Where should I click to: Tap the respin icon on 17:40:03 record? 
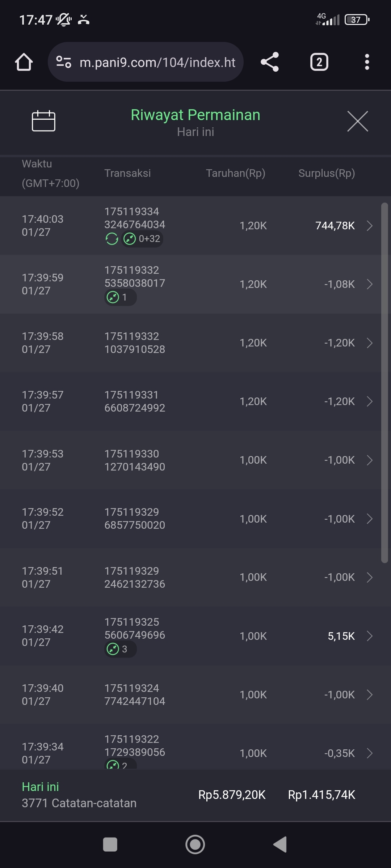pos(112,239)
